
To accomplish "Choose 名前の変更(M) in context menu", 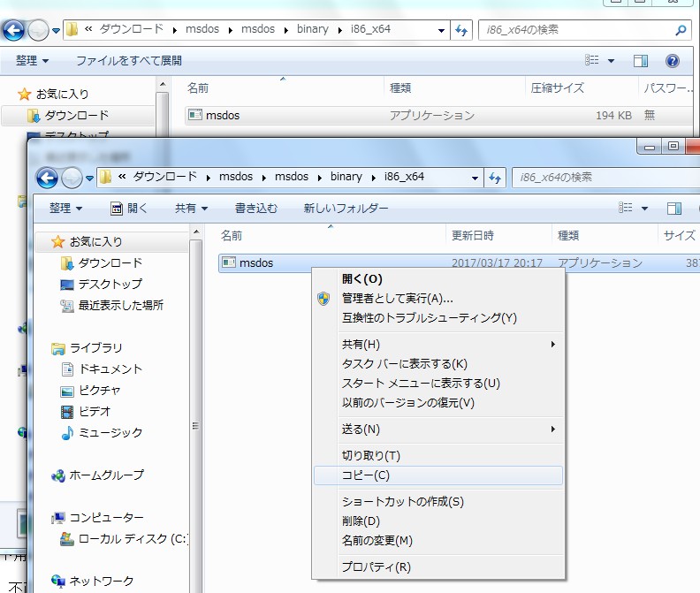I will pos(438,541).
